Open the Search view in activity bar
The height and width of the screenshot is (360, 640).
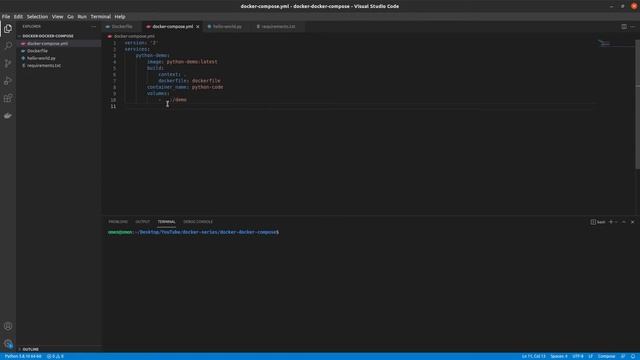point(8,46)
